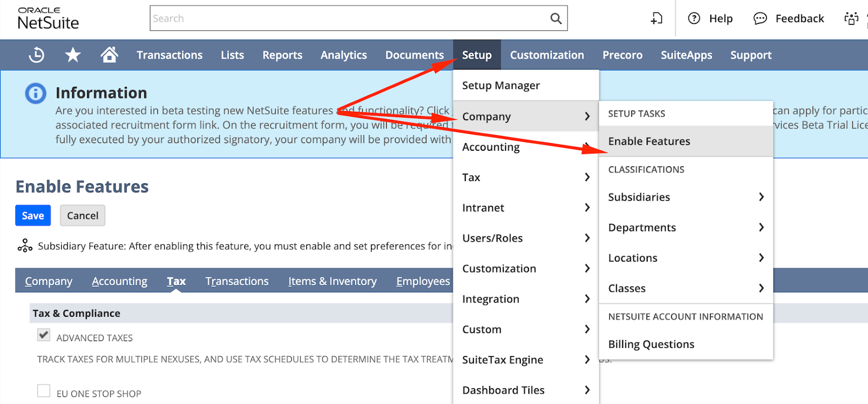This screenshot has height=404, width=868.
Task: Expand the Dashboard Tiles submenu arrow
Action: [x=587, y=389]
